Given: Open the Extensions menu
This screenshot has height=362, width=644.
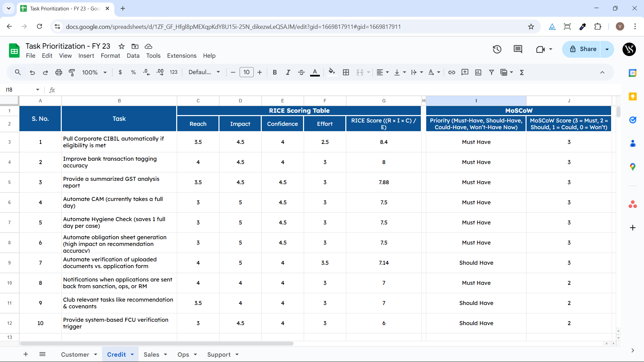Looking at the screenshot, I should coord(182,56).
